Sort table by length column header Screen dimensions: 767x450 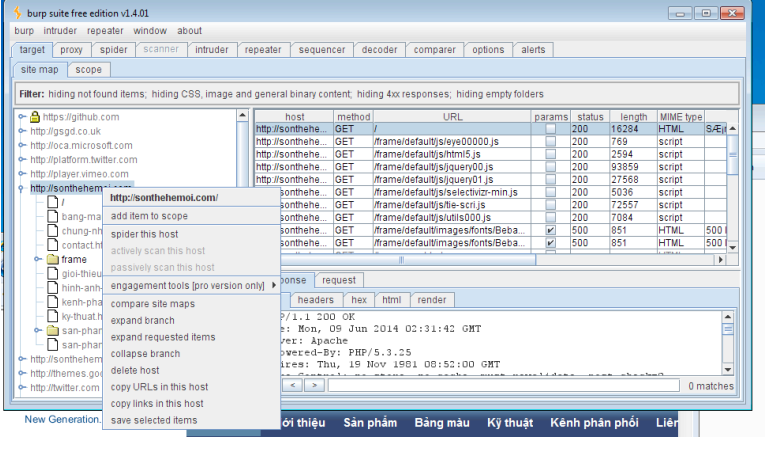coord(633,117)
